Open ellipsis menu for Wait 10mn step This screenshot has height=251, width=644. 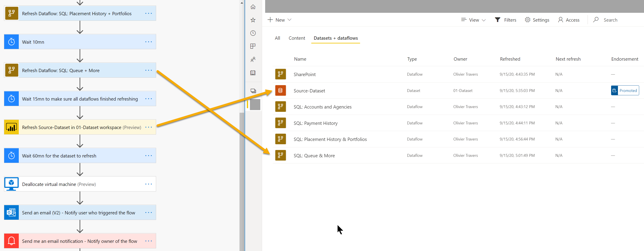coord(149,42)
